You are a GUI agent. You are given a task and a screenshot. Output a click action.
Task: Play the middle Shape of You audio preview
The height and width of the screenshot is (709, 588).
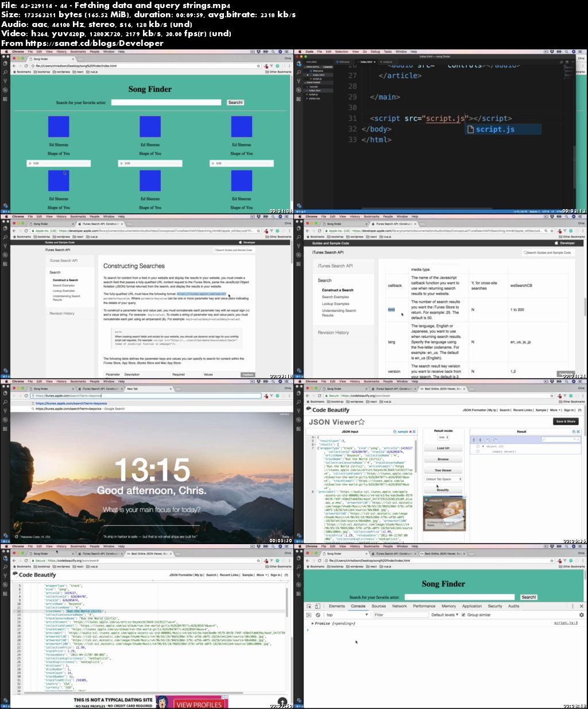point(122,164)
